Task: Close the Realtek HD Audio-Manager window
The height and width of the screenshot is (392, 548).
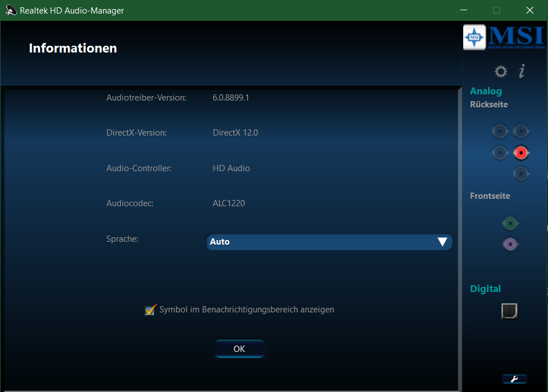Action: (530, 10)
